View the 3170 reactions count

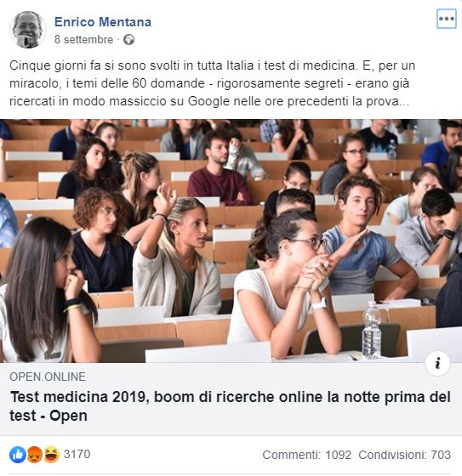[x=77, y=455]
